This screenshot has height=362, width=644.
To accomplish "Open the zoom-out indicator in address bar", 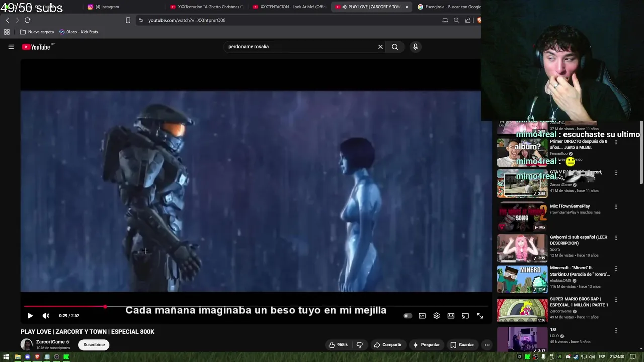I will coord(456,20).
